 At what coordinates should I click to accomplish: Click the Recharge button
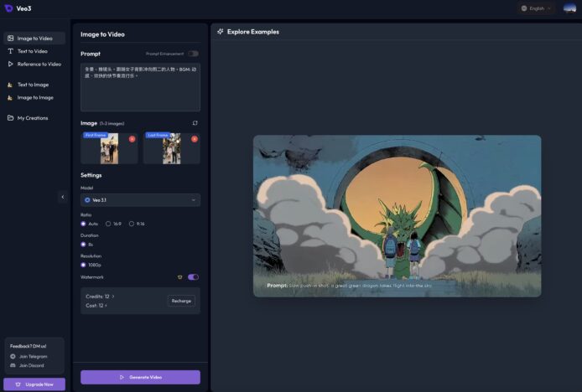181,301
